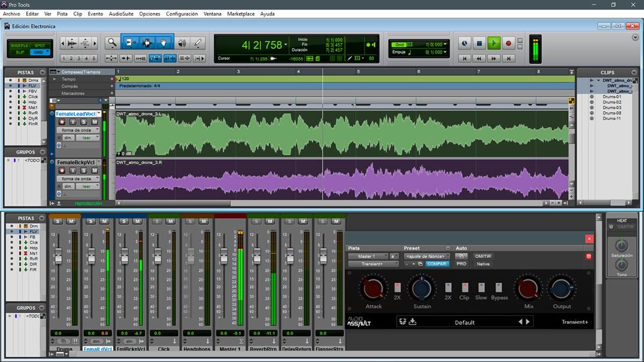This screenshot has width=644, height=362.
Task: Click the Go to End transport button
Action: pyautogui.click(x=509, y=58)
